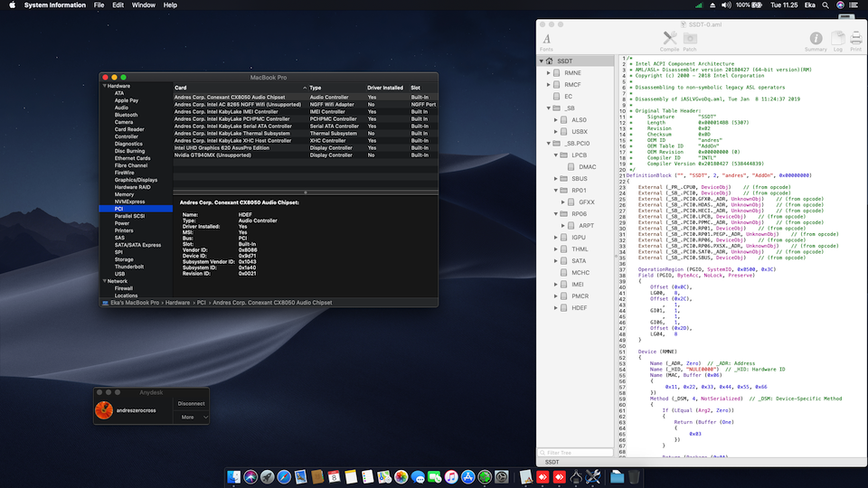Click the Disconnect button in Anydesk

tap(191, 403)
